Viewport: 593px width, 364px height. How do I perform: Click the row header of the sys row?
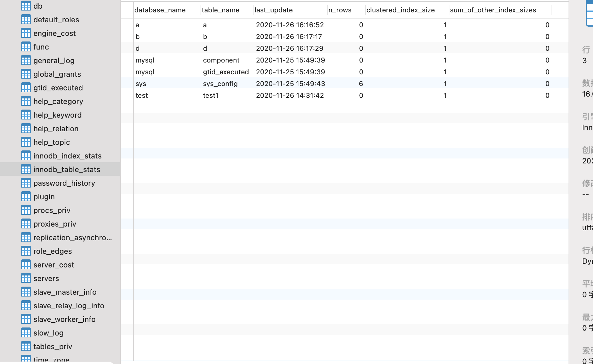[x=127, y=84]
